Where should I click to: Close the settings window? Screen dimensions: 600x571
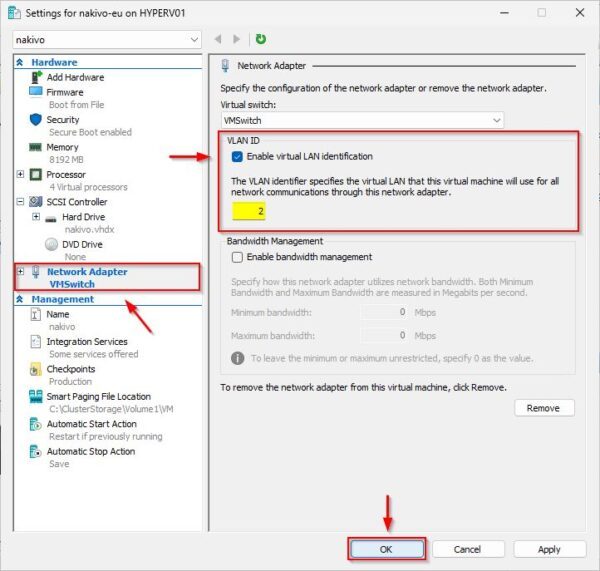click(x=580, y=13)
